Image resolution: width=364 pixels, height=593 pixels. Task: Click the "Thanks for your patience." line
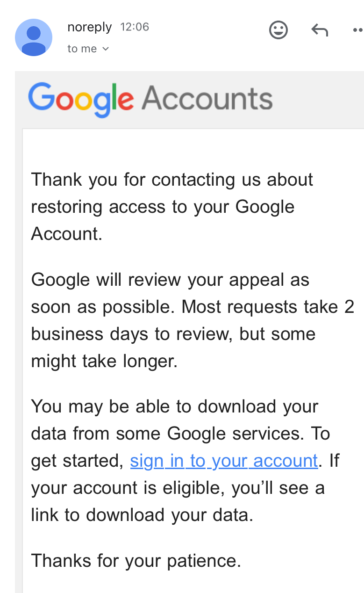pos(136,560)
